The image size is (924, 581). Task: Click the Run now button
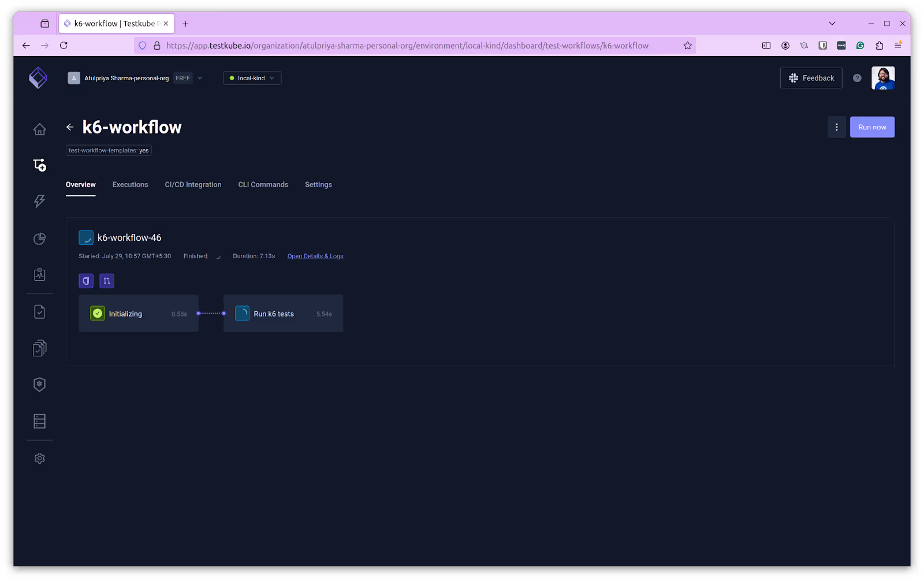coord(872,127)
